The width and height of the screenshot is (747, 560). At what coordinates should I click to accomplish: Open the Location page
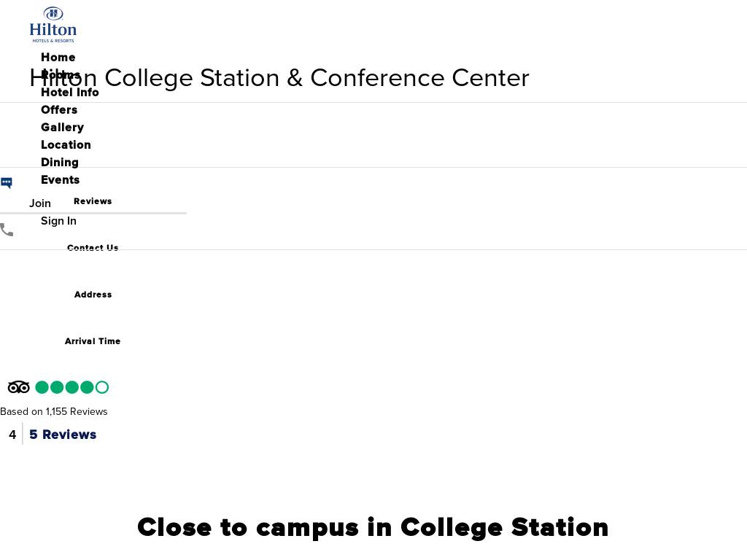pyautogui.click(x=66, y=145)
